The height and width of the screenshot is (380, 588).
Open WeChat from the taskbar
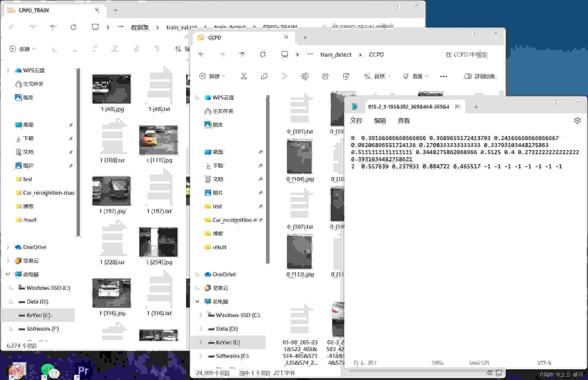[50, 371]
